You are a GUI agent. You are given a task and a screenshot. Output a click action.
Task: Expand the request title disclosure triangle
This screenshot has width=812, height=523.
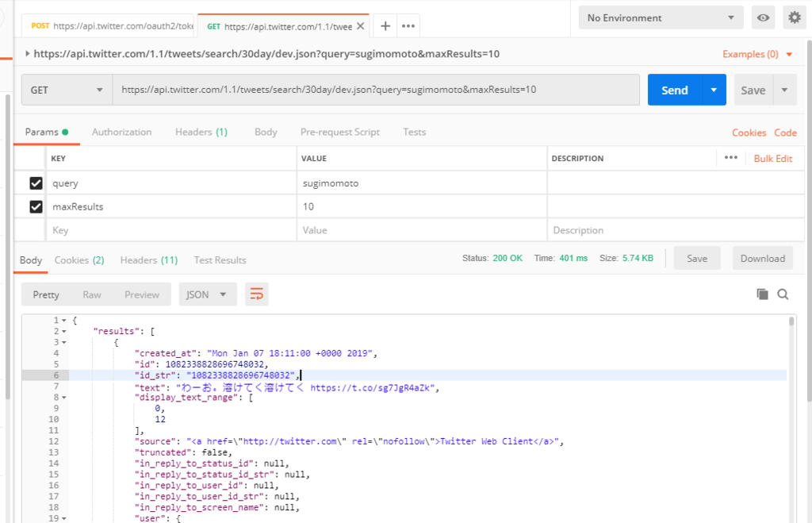[28, 53]
